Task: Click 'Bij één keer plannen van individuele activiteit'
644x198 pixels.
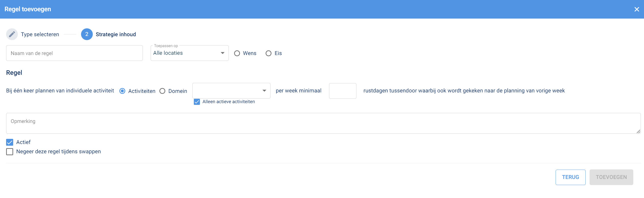Action: pyautogui.click(x=60, y=91)
